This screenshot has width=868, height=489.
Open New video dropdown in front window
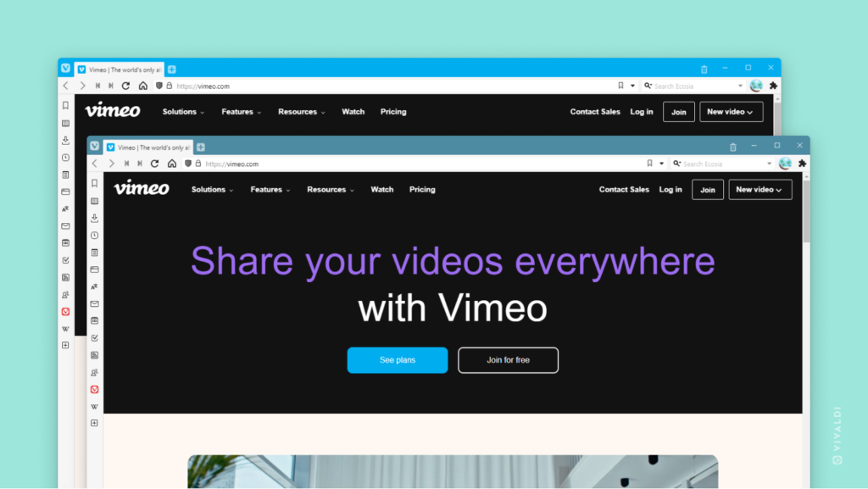760,190
